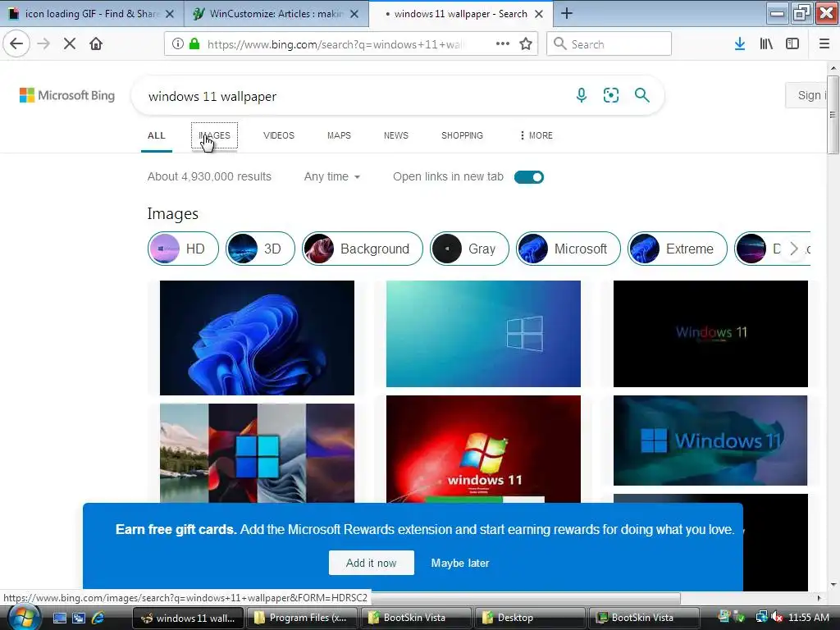The width and height of the screenshot is (840, 630).
Task: Close the windows 11 wallpaper tab
Action: click(x=539, y=14)
